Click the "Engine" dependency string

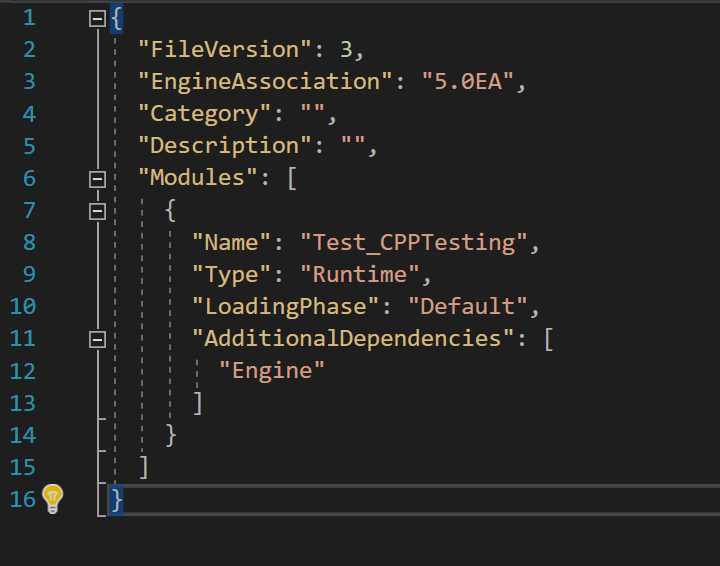[272, 370]
